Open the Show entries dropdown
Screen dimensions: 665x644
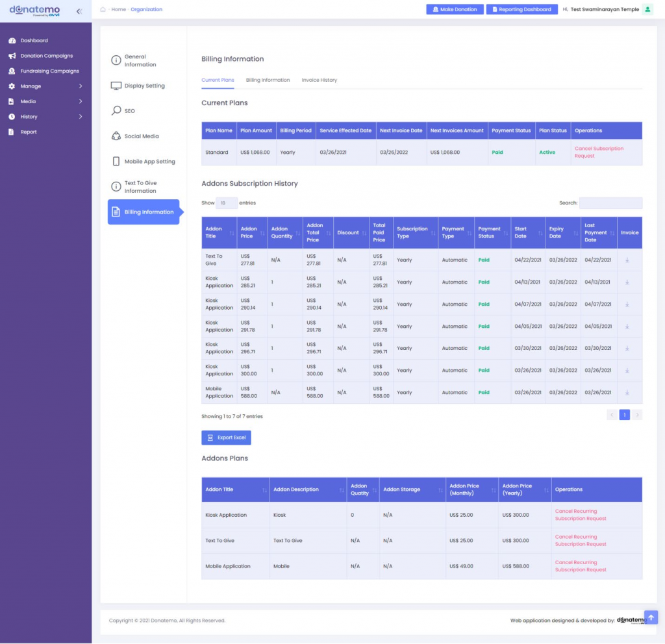[x=227, y=203]
